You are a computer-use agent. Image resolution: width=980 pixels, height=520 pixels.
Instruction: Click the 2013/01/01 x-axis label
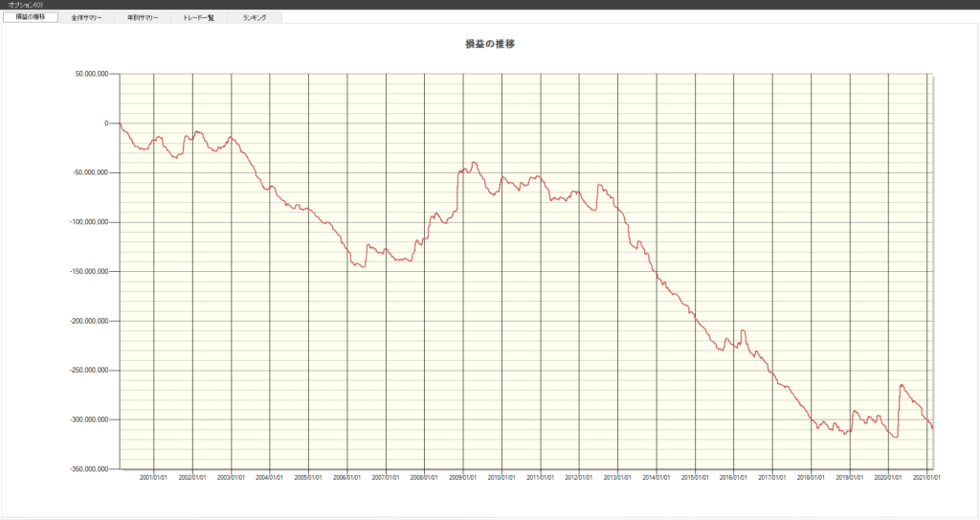pyautogui.click(x=617, y=478)
